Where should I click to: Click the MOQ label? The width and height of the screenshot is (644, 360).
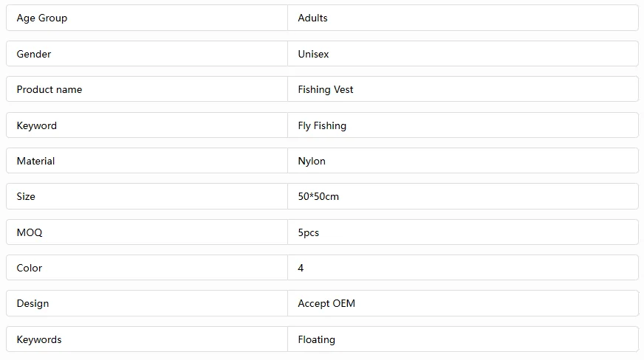(x=30, y=232)
